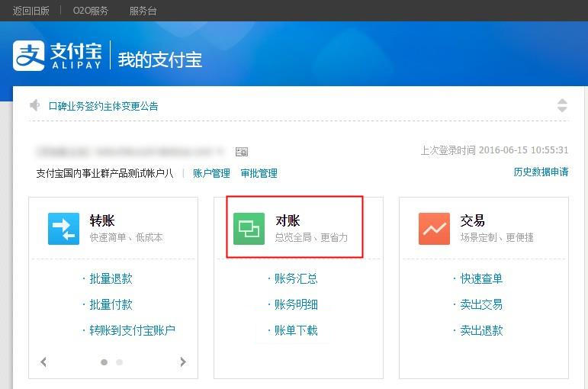Open the 卖出交易 link
Viewport: 588px width, 389px height.
point(481,304)
